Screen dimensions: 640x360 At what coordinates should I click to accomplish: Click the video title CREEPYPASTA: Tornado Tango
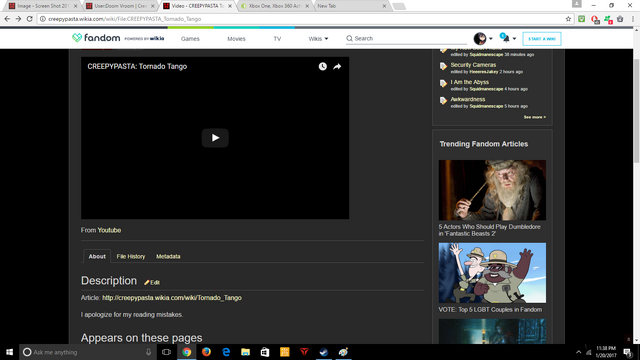[137, 67]
